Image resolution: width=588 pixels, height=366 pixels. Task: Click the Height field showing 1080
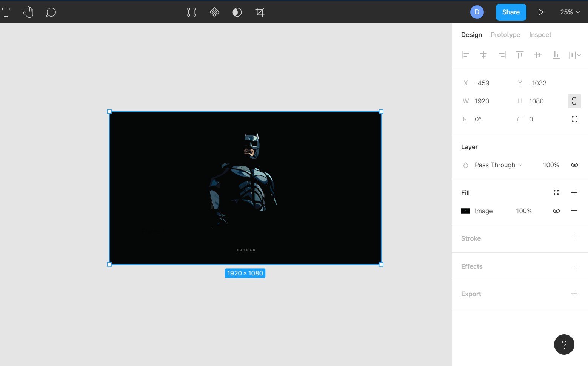pyautogui.click(x=541, y=101)
